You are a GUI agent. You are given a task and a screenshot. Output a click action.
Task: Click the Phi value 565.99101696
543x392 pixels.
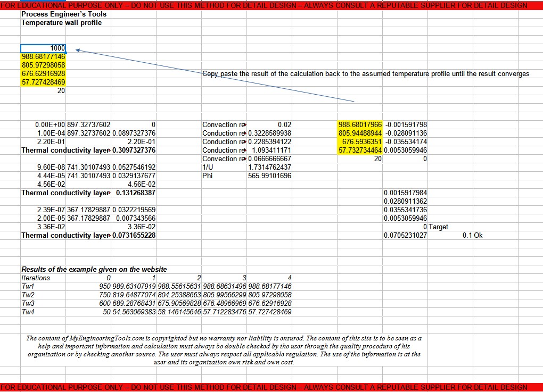coord(269,176)
